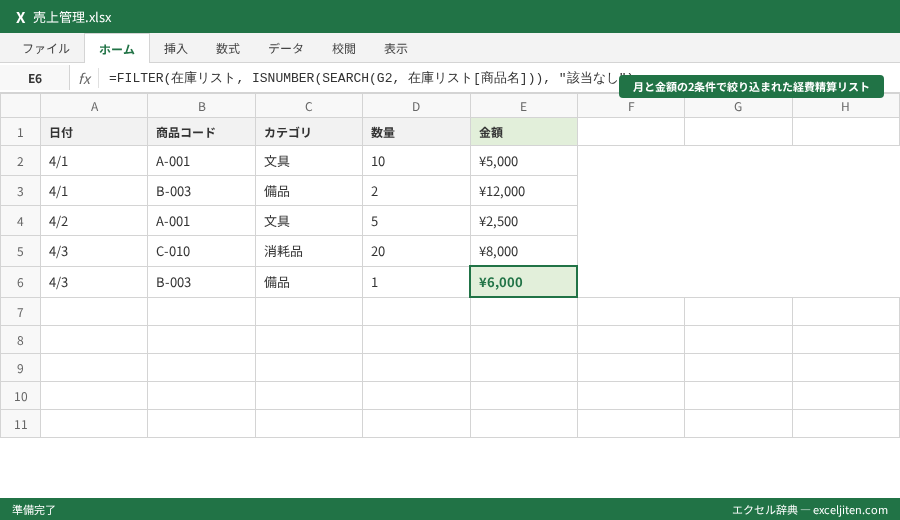Select cell with ¥5,000

click(523, 161)
